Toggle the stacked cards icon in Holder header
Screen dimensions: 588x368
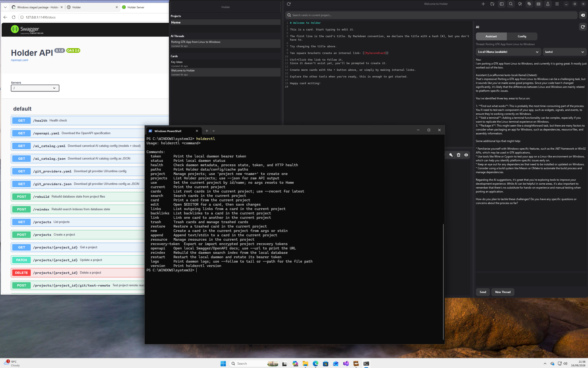pyautogui.click(x=529, y=4)
